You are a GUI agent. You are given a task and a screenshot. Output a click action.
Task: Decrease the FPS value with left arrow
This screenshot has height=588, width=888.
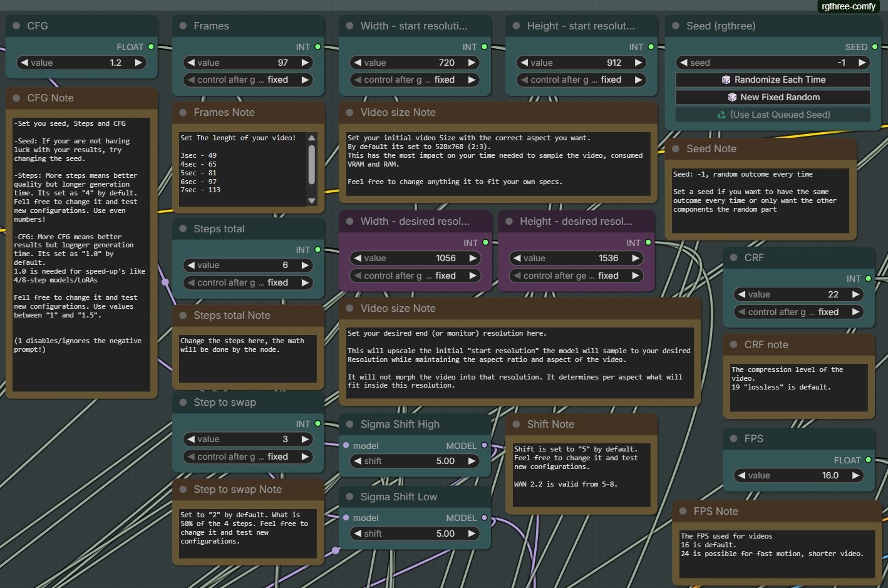pyautogui.click(x=741, y=475)
